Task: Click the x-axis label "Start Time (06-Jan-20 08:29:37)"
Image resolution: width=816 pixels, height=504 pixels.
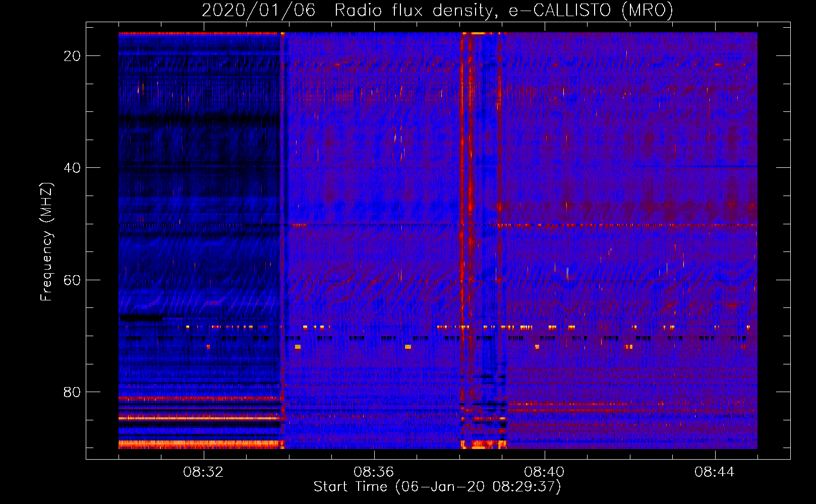Action: pyautogui.click(x=437, y=487)
